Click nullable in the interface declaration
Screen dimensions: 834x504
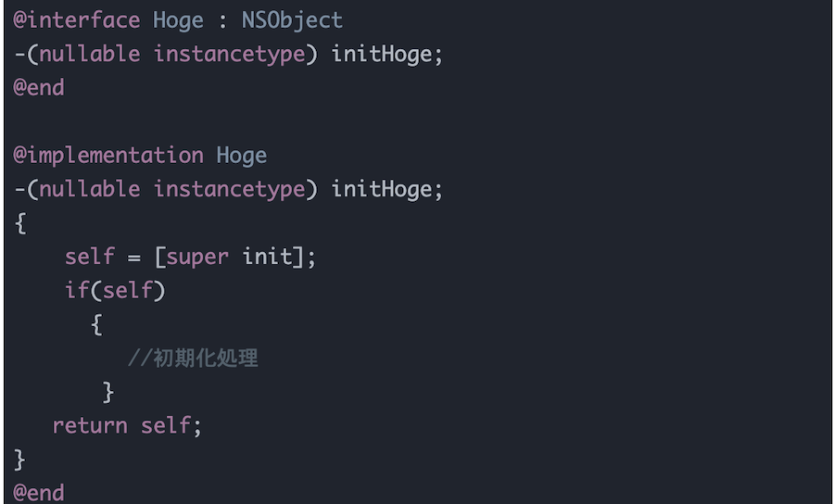tap(90, 55)
